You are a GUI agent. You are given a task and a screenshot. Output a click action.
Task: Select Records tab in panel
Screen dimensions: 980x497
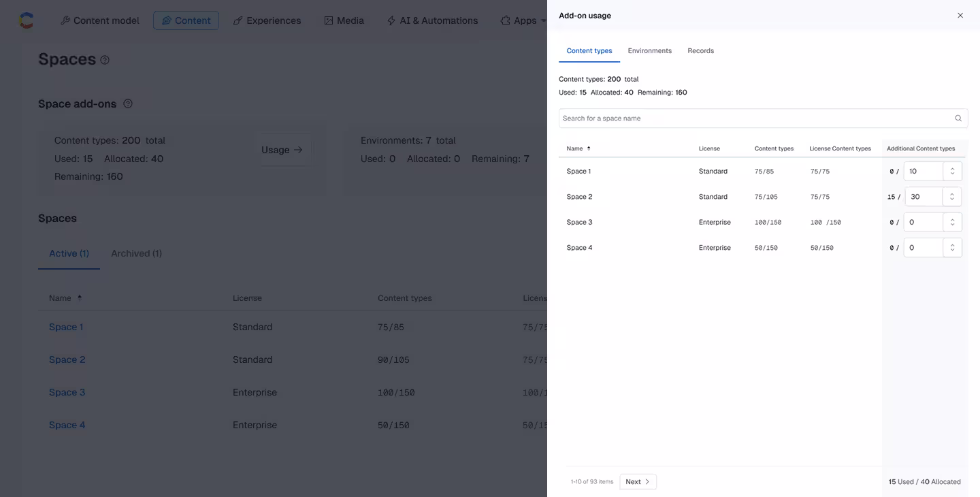tap(701, 51)
